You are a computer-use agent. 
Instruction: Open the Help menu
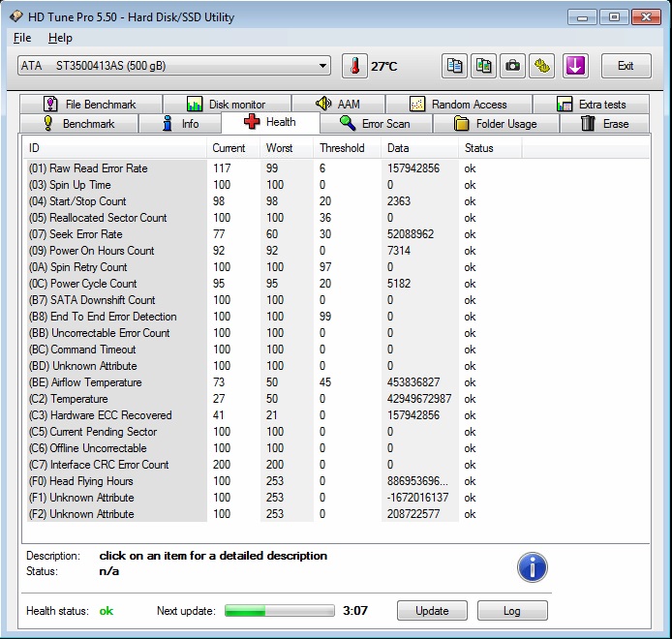(60, 38)
